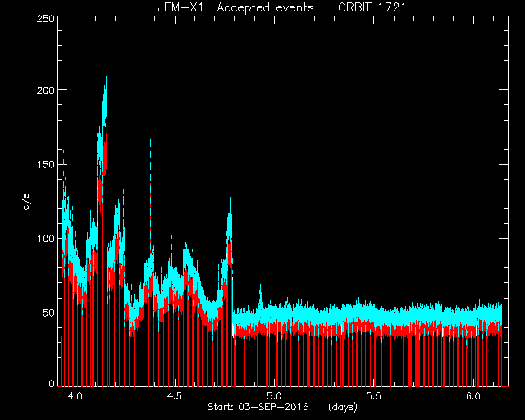Click the 5.5 tick label on x-axis
525x420 pixels.
[374, 396]
